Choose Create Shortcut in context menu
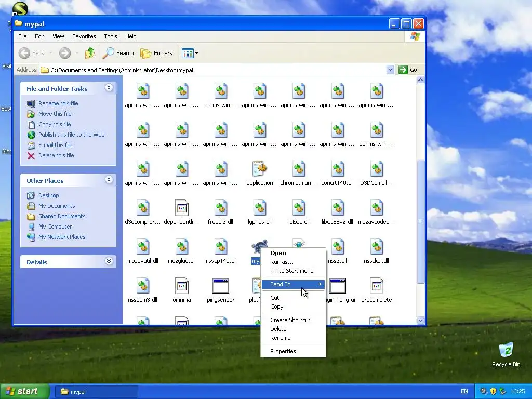This screenshot has height=399, width=532. (x=293, y=320)
